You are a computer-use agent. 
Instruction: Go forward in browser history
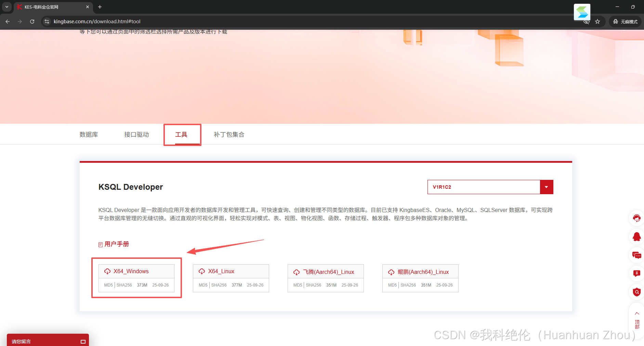(20, 22)
